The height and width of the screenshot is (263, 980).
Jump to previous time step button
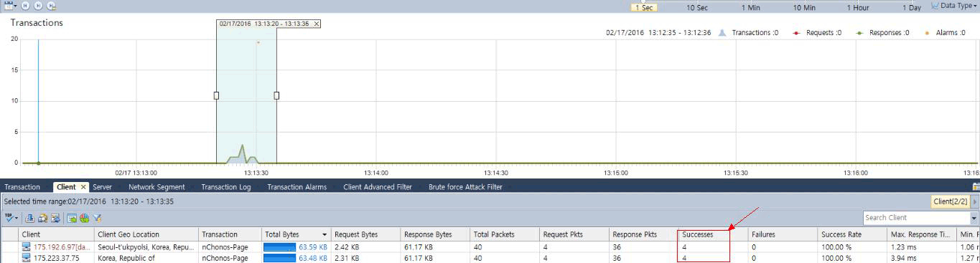pyautogui.click(x=25, y=6)
